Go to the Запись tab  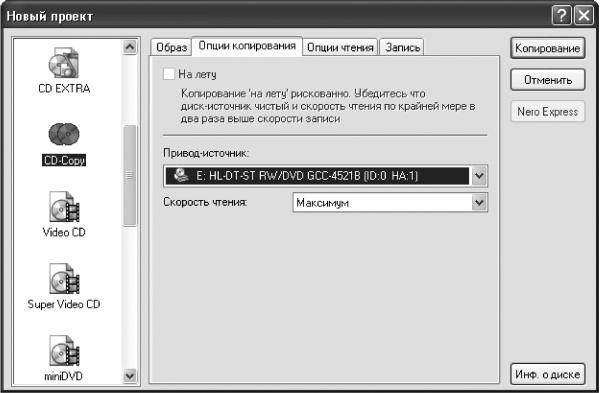pyautogui.click(x=402, y=47)
